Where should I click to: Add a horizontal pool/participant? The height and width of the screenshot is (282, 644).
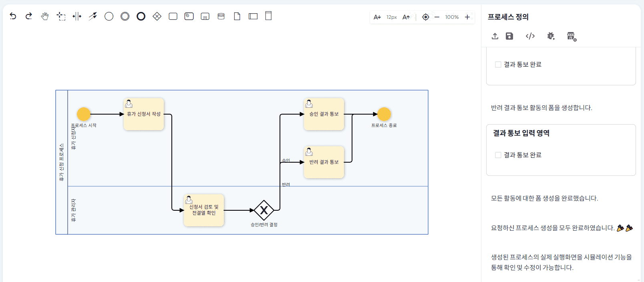253,16
